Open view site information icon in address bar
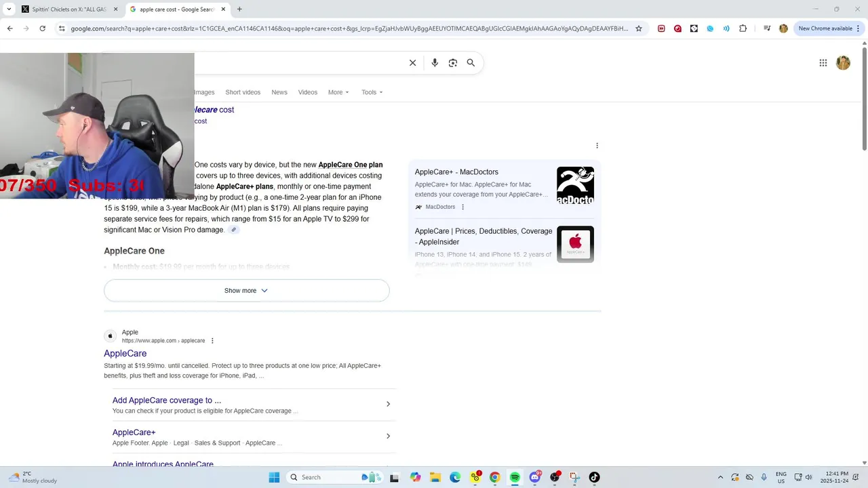The image size is (868, 488). click(x=62, y=28)
